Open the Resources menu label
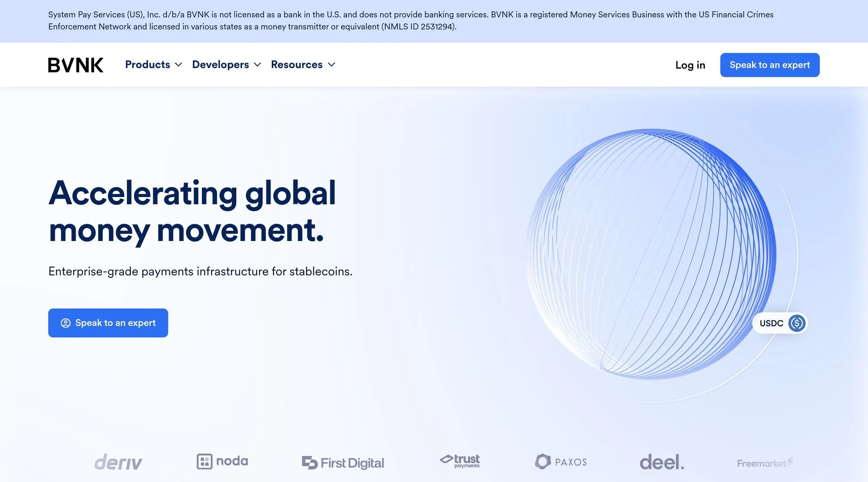Screen dimensions: 868x482 (x=296, y=65)
